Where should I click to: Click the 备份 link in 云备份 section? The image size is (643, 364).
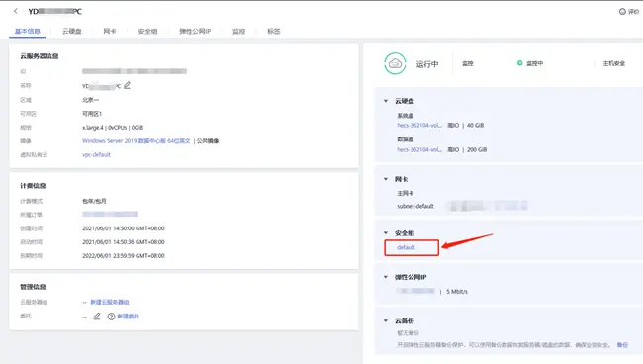tap(622, 345)
